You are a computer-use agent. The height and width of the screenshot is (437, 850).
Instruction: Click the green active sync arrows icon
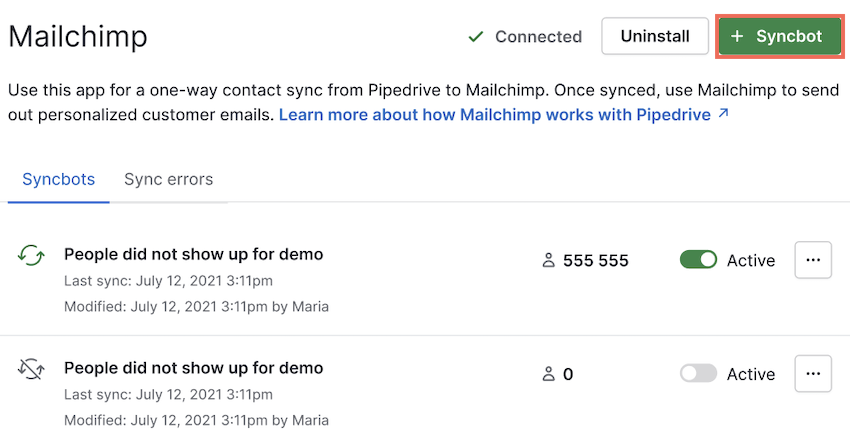coord(31,255)
